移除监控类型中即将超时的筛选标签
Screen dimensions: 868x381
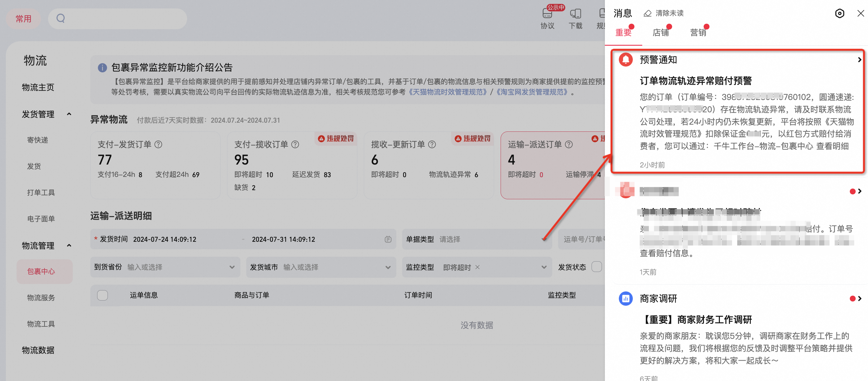coord(478,267)
